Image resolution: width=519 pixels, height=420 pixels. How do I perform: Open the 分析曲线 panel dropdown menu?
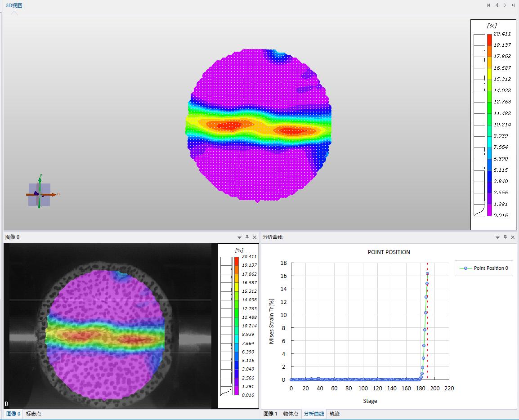coord(497,237)
